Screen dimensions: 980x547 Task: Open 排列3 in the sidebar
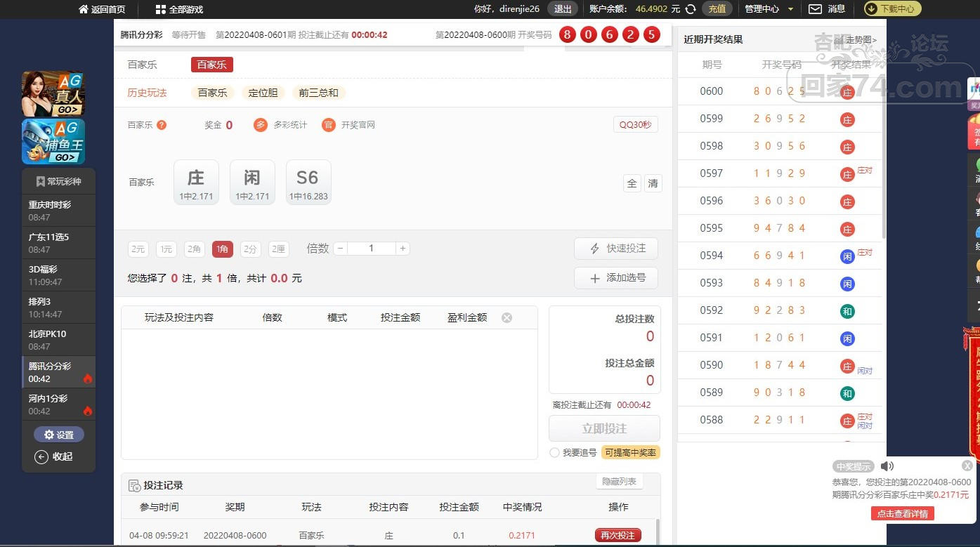[x=58, y=308]
